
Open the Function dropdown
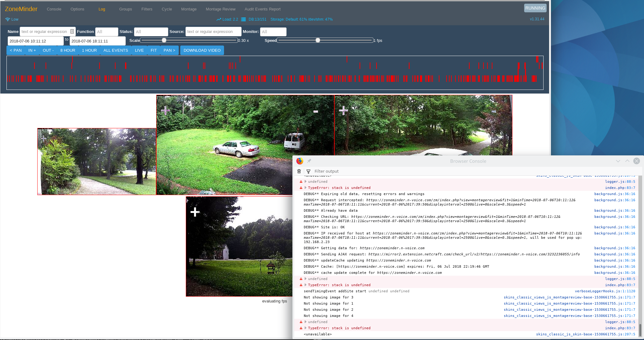point(107,31)
